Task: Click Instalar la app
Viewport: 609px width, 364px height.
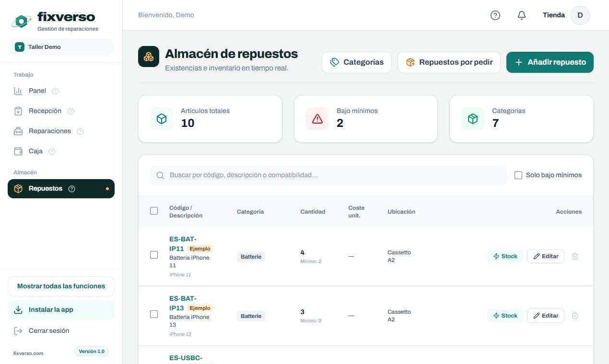Action: click(61, 310)
